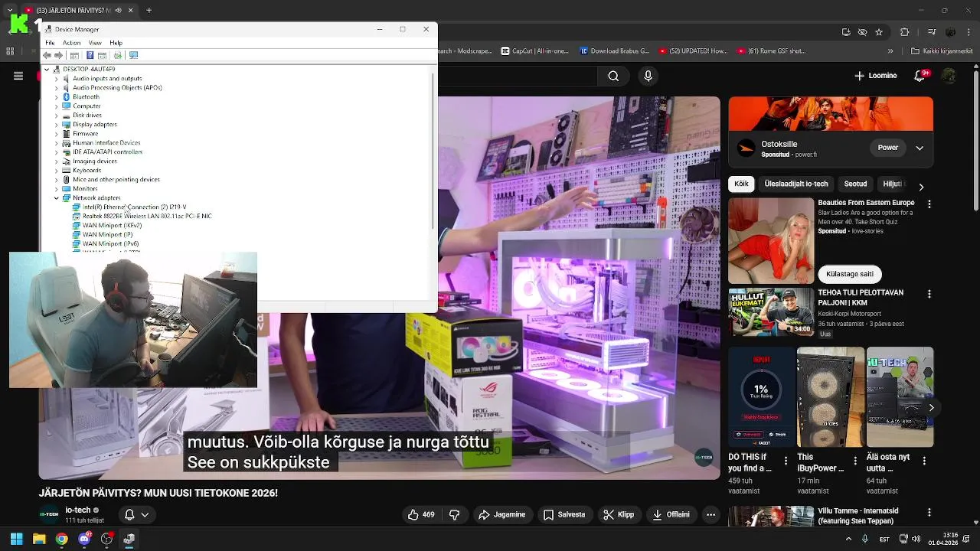
Task: Click the Power sponsored ad button
Action: coord(888,147)
